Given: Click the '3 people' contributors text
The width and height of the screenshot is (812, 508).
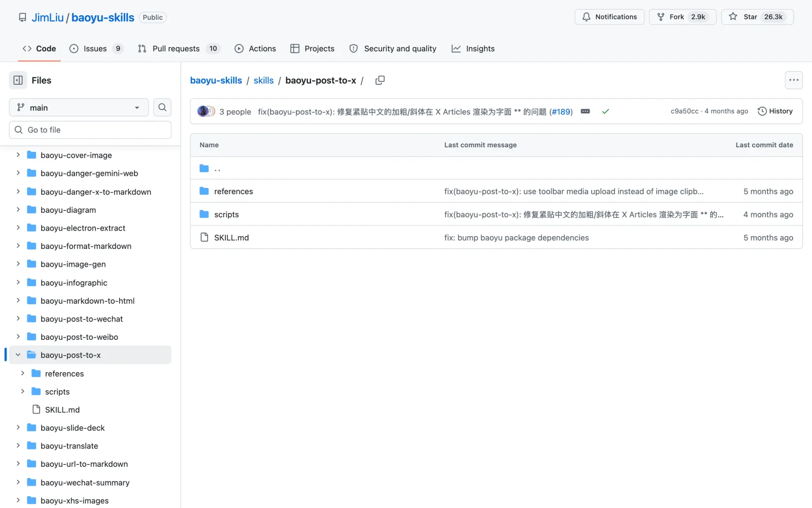Looking at the screenshot, I should click(x=235, y=112).
